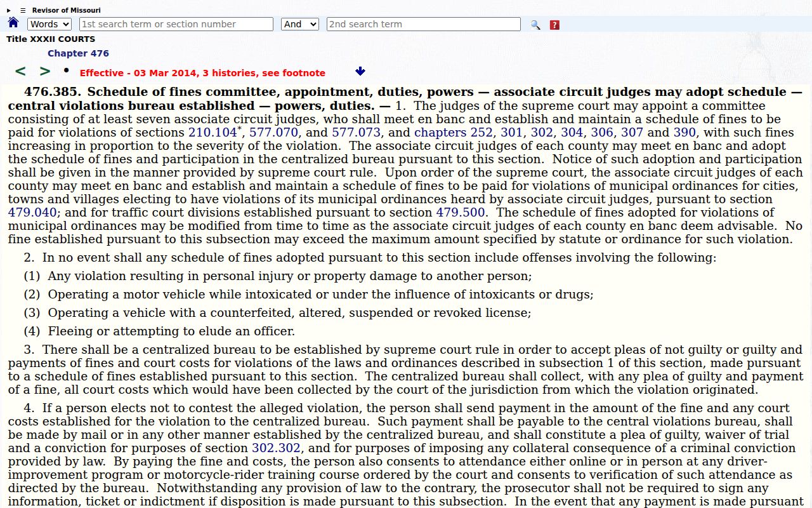This screenshot has width=812, height=508.
Task: Open section 577.070 link
Action: (273, 133)
